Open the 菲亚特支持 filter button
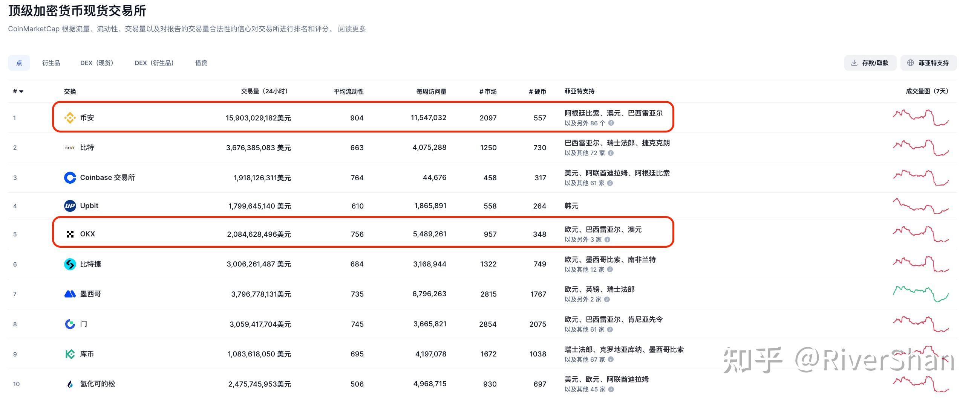The image size is (980, 399). pyautogui.click(x=928, y=63)
